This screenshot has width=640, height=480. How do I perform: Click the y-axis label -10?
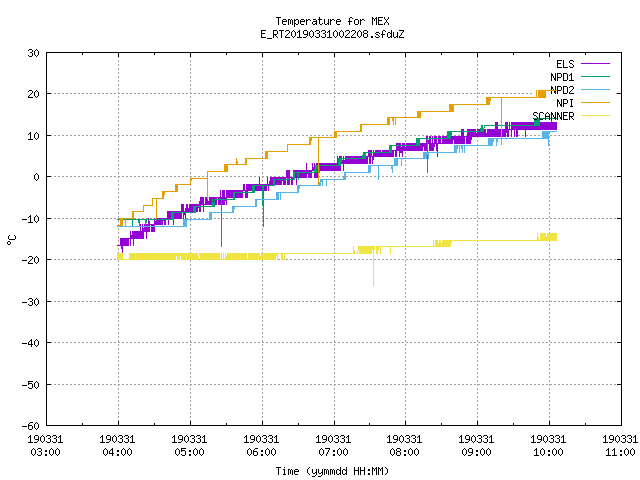coord(31,219)
